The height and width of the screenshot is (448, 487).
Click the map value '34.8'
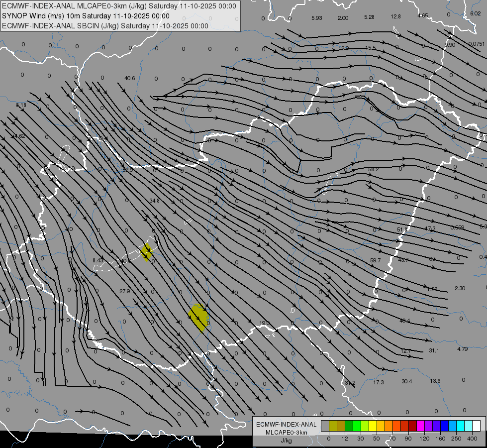tap(154, 201)
